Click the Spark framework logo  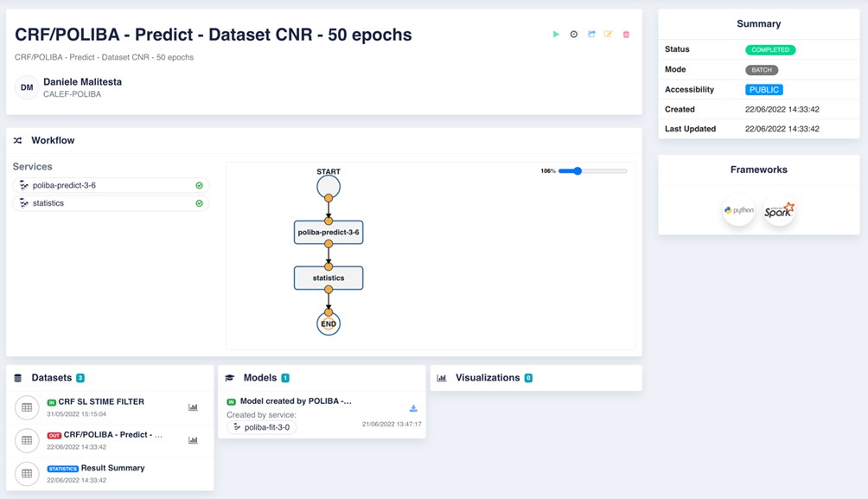779,210
